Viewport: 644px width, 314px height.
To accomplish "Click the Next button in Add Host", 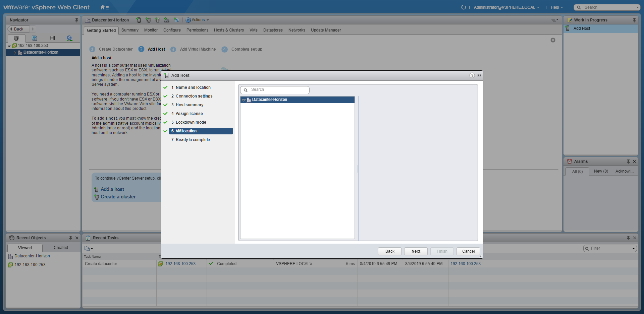I will (x=416, y=251).
